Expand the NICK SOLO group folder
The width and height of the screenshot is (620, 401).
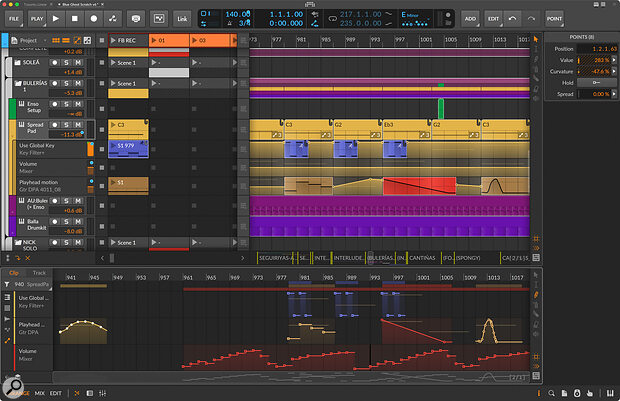[x=18, y=242]
